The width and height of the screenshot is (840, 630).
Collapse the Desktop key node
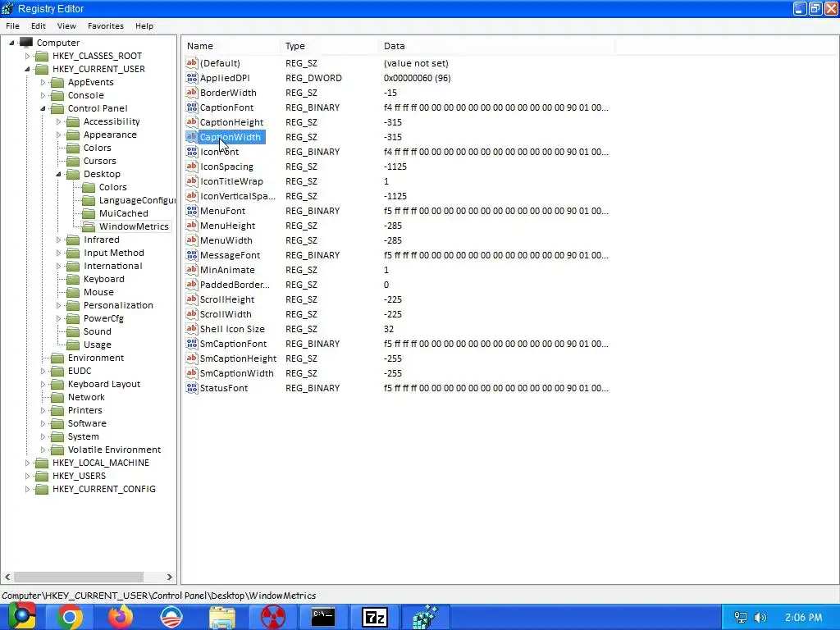[58, 174]
